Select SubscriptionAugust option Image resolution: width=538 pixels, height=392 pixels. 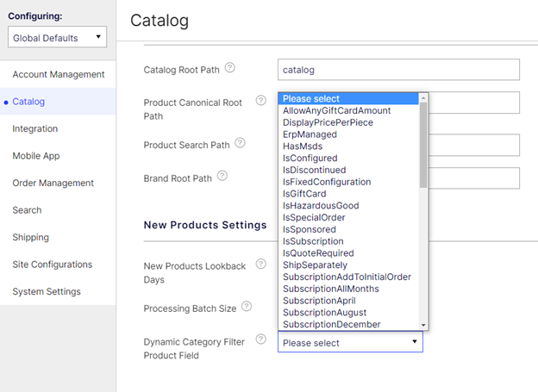348,313
